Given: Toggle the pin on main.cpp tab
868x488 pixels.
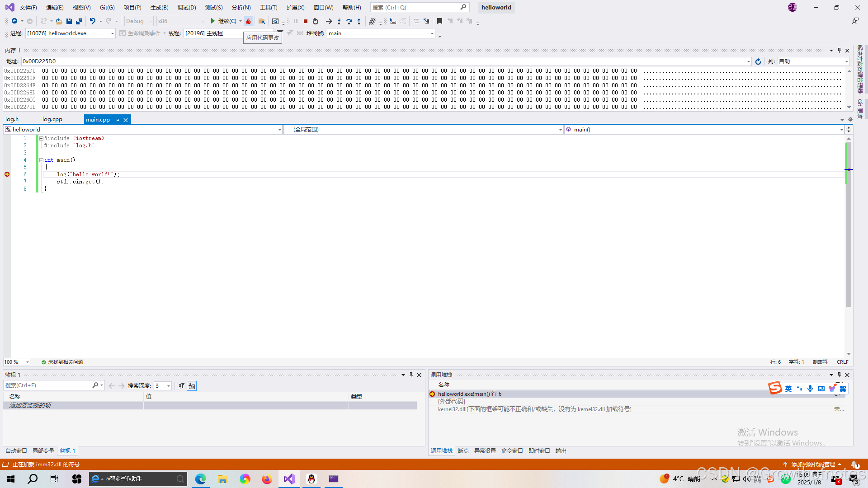Looking at the screenshot, I should [117, 120].
